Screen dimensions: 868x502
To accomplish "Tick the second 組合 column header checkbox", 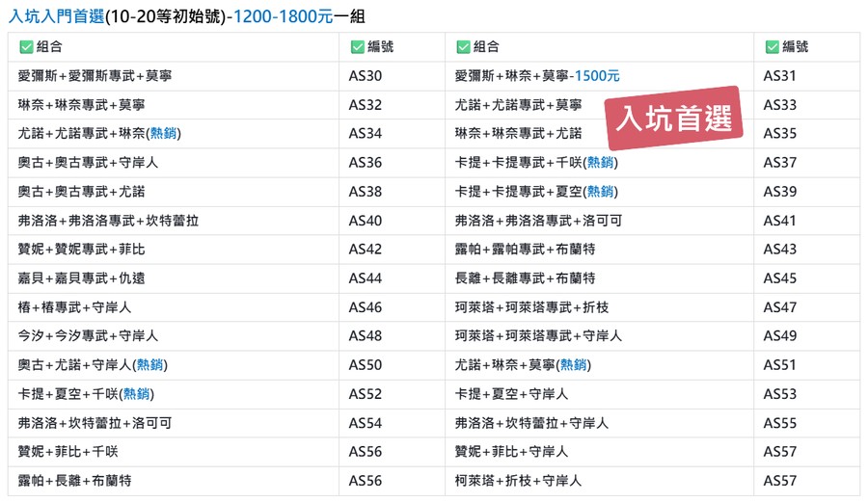I will tap(463, 47).
